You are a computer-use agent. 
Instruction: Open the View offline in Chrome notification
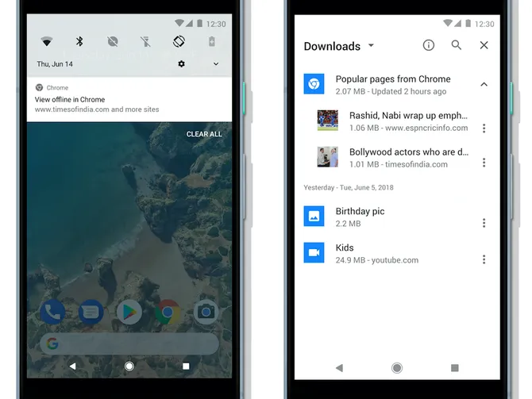point(129,99)
